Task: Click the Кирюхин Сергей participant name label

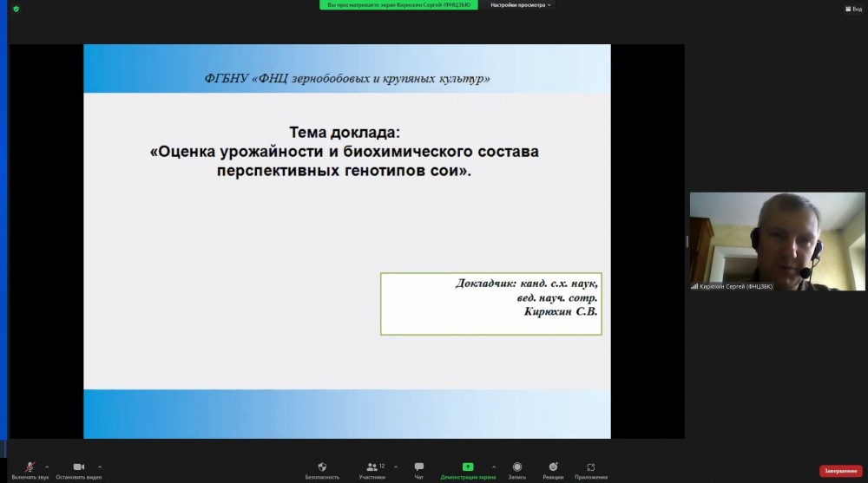Action: pos(737,285)
